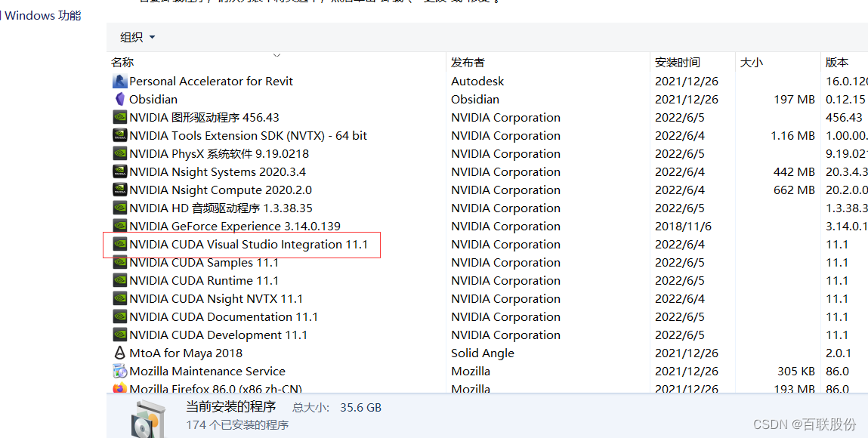Image resolution: width=868 pixels, height=438 pixels.
Task: Click the NVIDIA GeForce Experience icon
Action: coord(119,227)
